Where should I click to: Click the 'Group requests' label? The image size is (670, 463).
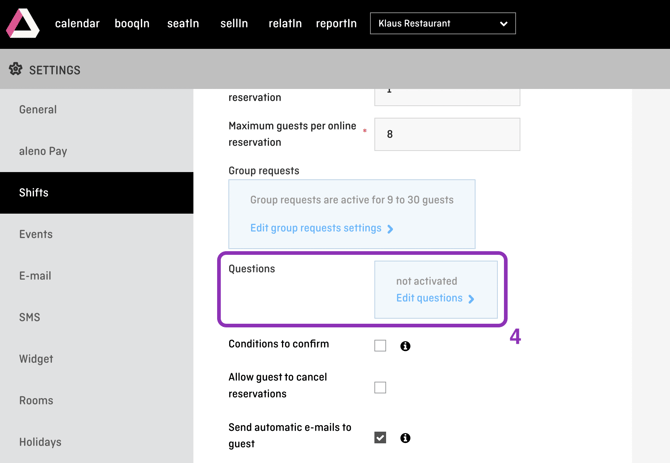pyautogui.click(x=264, y=171)
